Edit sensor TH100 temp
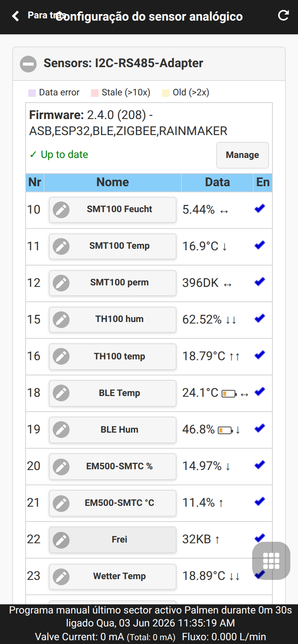Viewport: 298px width, 644px height. (112, 356)
